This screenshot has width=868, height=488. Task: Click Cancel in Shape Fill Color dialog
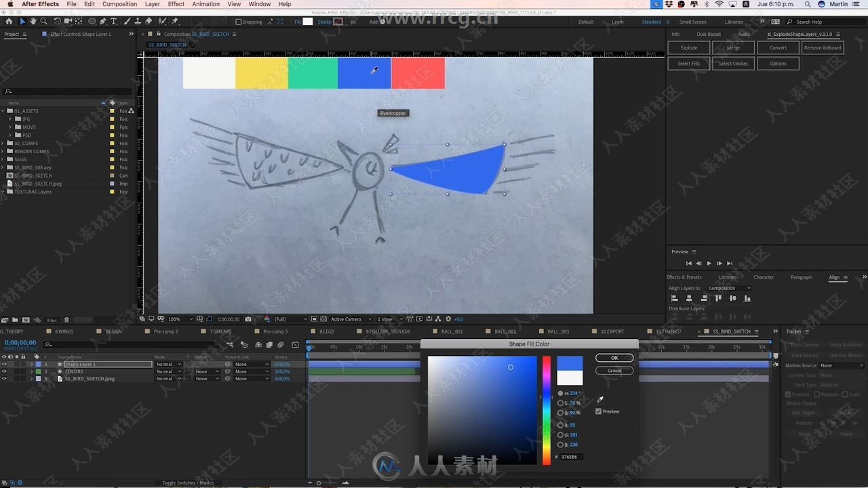[x=614, y=371]
